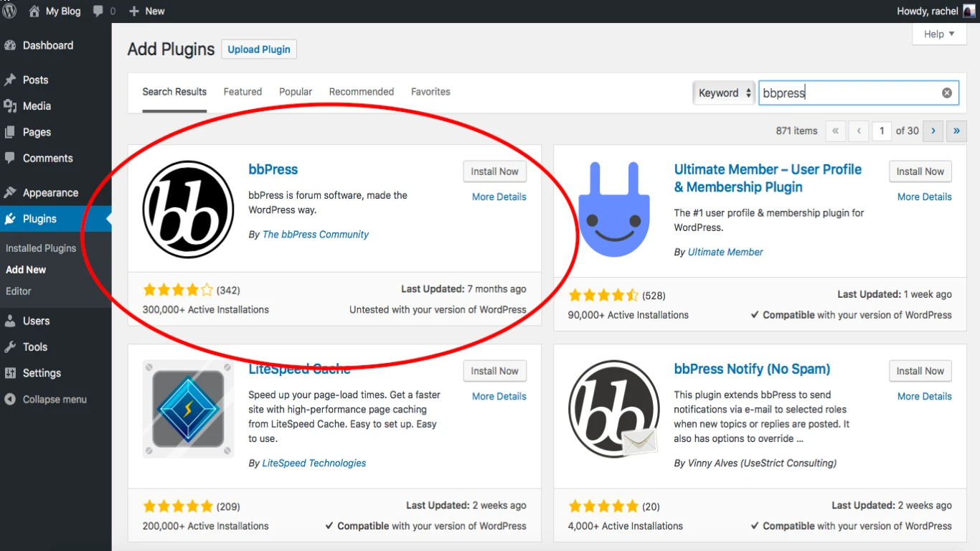The image size is (980, 551).
Task: Switch to Search Results tab
Action: tap(174, 92)
